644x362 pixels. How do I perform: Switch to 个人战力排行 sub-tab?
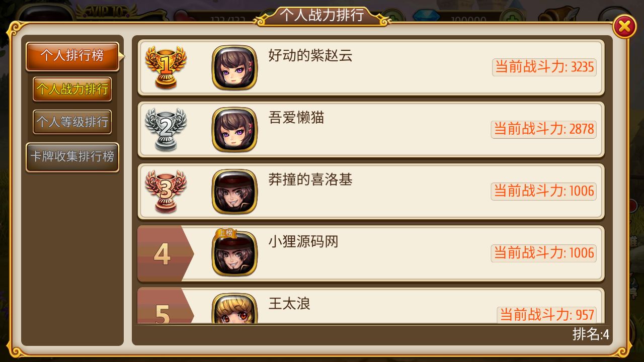point(72,89)
